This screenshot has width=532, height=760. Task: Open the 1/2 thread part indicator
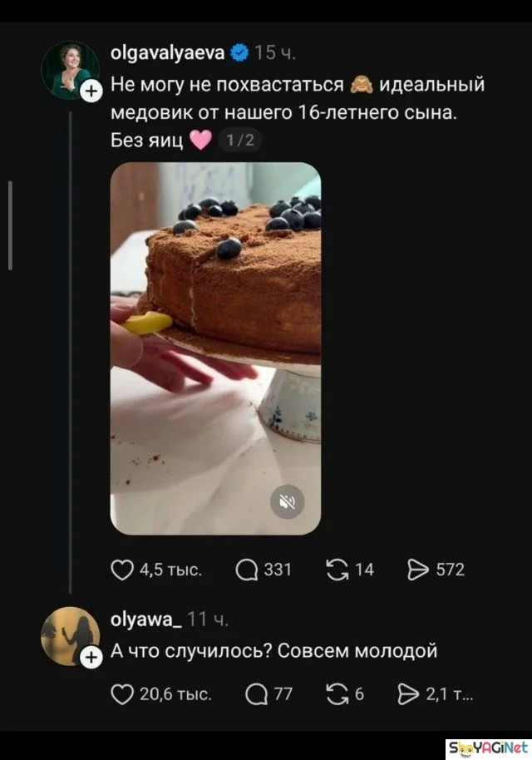pos(240,140)
